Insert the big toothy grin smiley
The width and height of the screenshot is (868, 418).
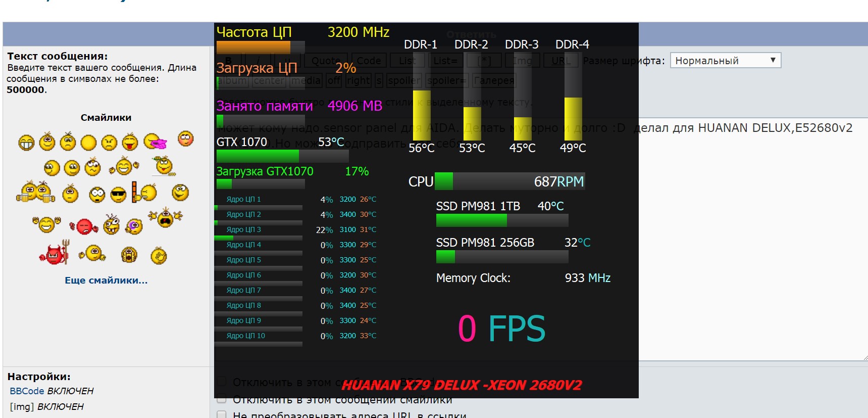click(x=26, y=143)
